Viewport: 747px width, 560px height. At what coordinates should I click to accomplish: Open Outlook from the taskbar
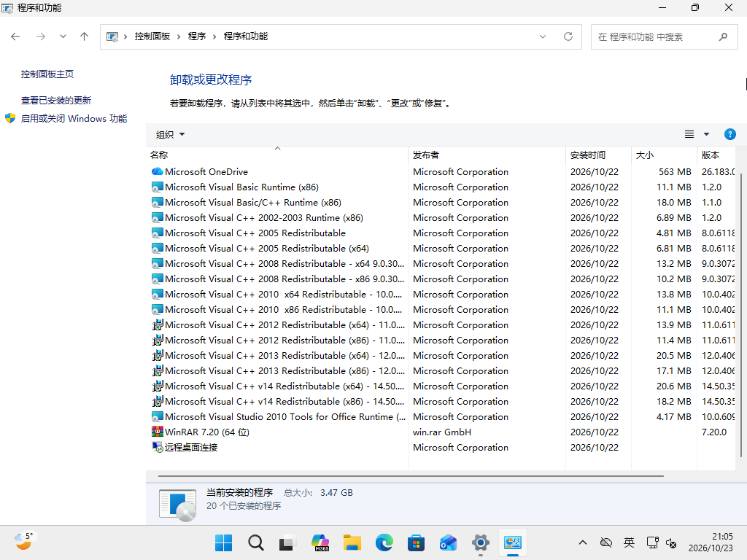(x=449, y=542)
